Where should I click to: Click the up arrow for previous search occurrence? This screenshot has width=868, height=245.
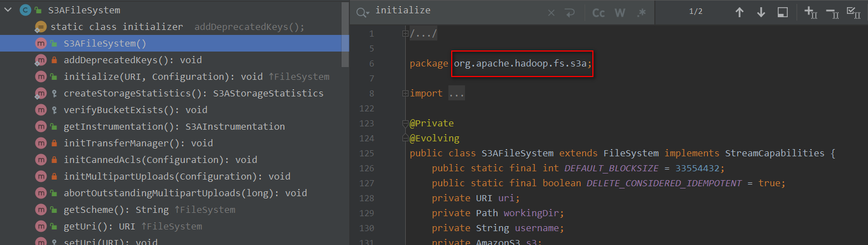point(739,12)
